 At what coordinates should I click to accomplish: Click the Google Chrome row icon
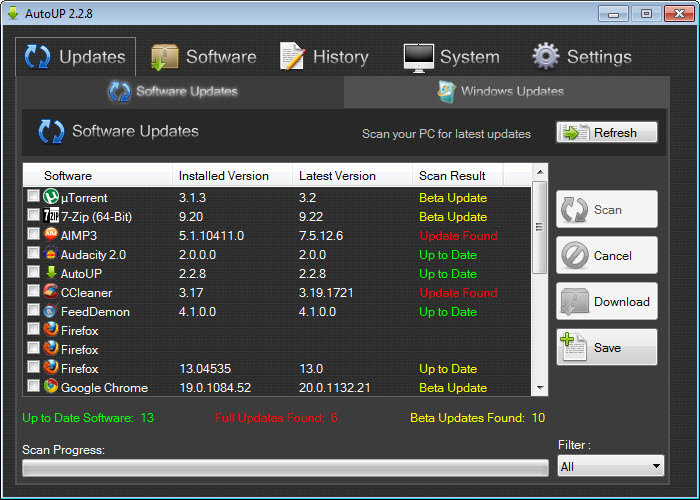click(x=51, y=386)
